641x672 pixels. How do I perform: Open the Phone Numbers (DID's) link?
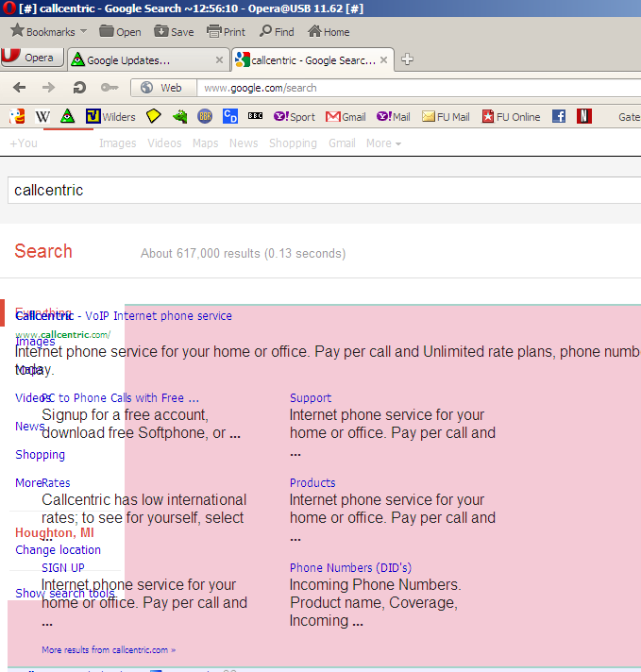pyautogui.click(x=350, y=568)
